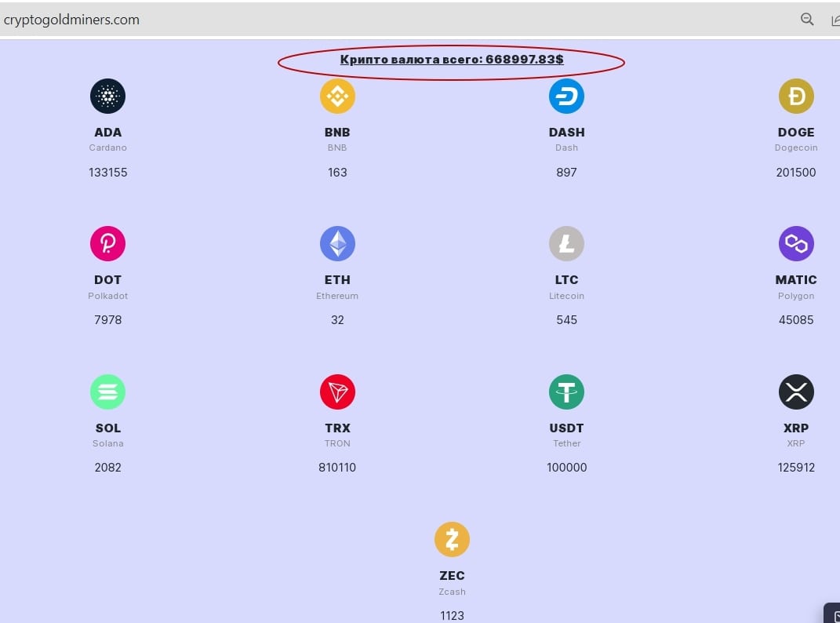Viewport: 840px width, 623px height.
Task: Select the LTC ticker label
Action: (x=567, y=280)
